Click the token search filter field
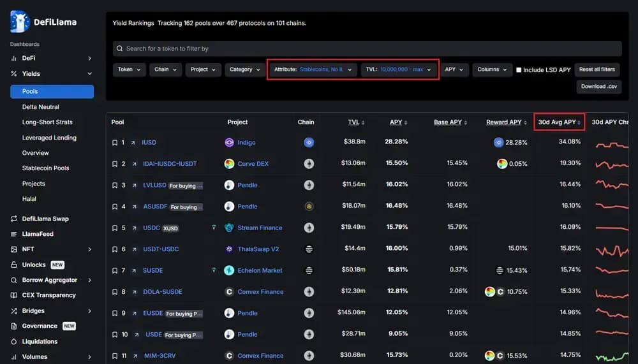Screen dimensions: 638x364 [367, 48]
